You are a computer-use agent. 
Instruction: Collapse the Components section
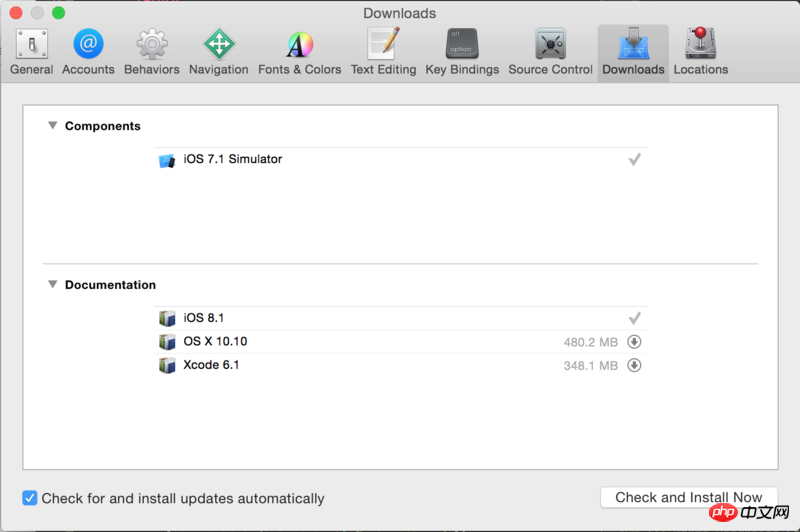(x=53, y=125)
